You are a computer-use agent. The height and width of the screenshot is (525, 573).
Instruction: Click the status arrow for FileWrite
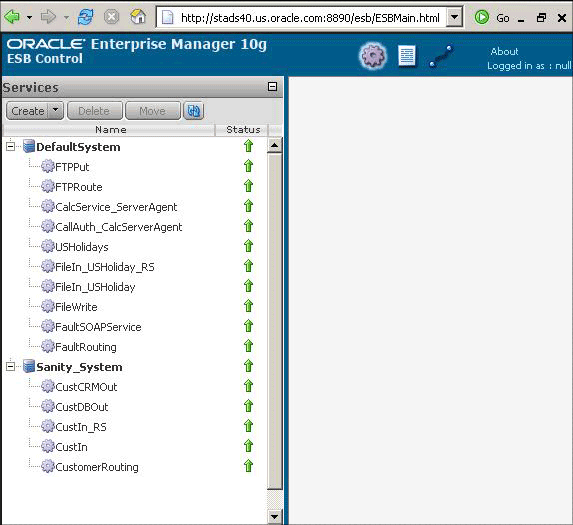click(x=248, y=306)
